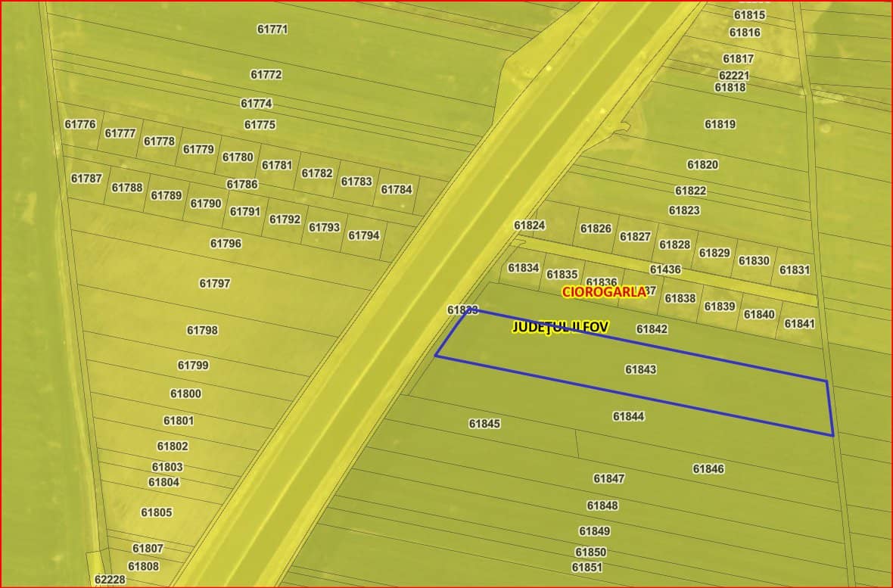Click parcel number 61784

coord(397,190)
